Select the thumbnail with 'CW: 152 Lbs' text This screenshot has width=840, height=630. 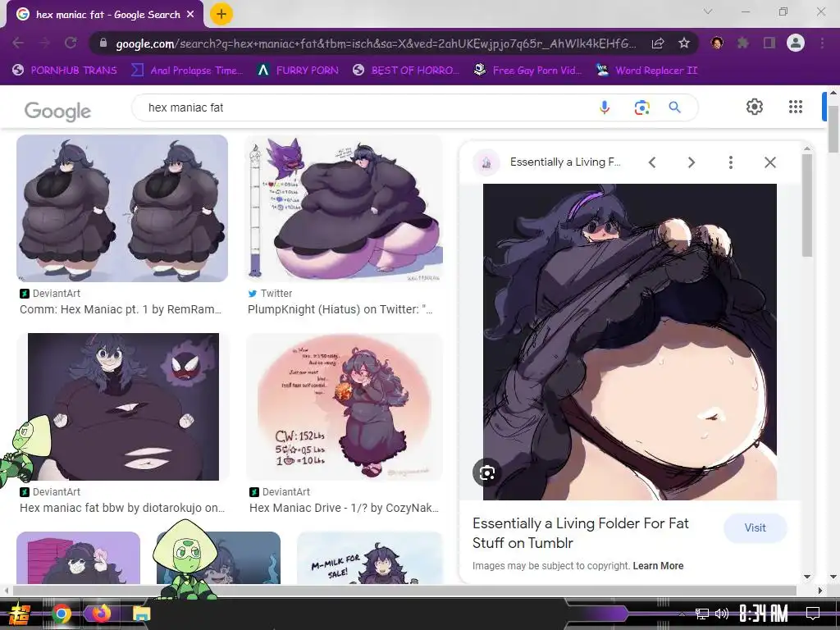point(345,407)
